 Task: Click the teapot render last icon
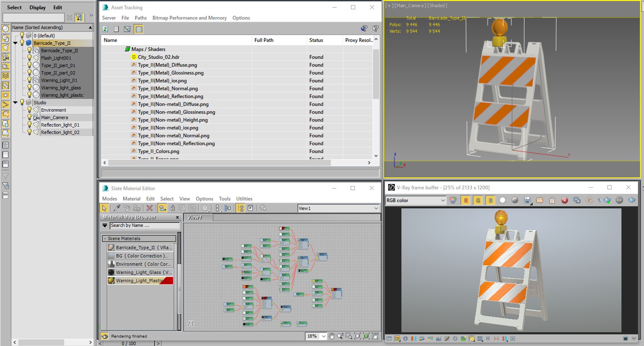632,200
